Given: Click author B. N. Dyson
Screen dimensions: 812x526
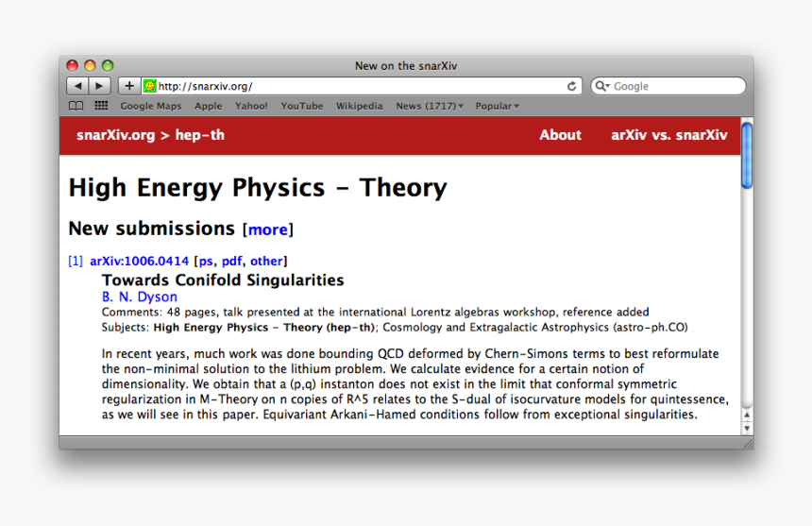Looking at the screenshot, I should point(139,297).
